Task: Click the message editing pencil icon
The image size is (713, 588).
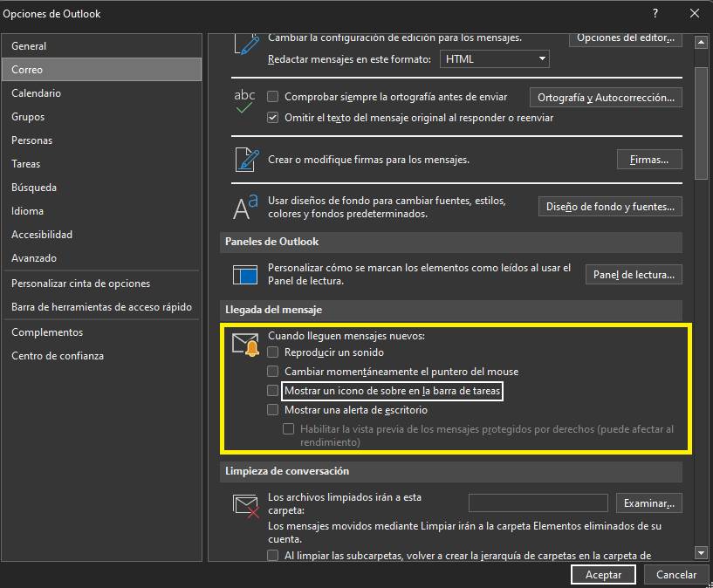Action: (246, 44)
